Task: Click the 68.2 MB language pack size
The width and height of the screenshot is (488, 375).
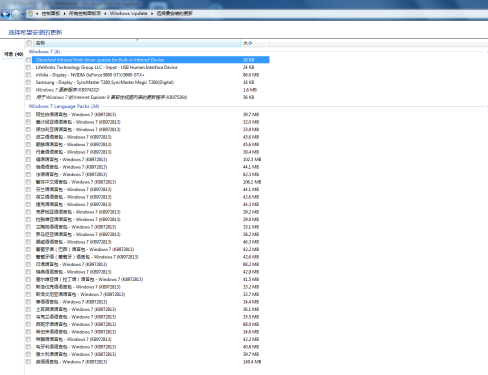Action: click(x=251, y=264)
